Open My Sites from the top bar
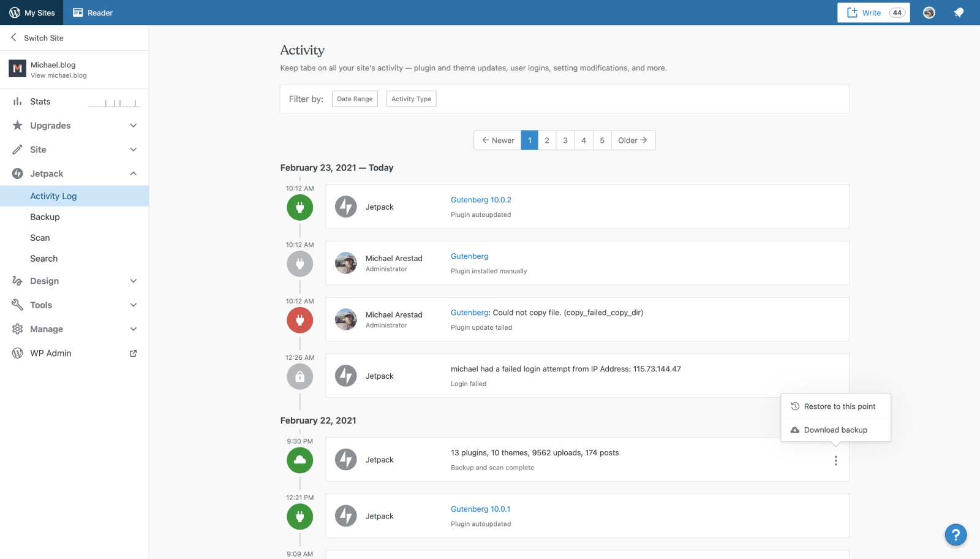The height and width of the screenshot is (559, 980). pos(32,12)
